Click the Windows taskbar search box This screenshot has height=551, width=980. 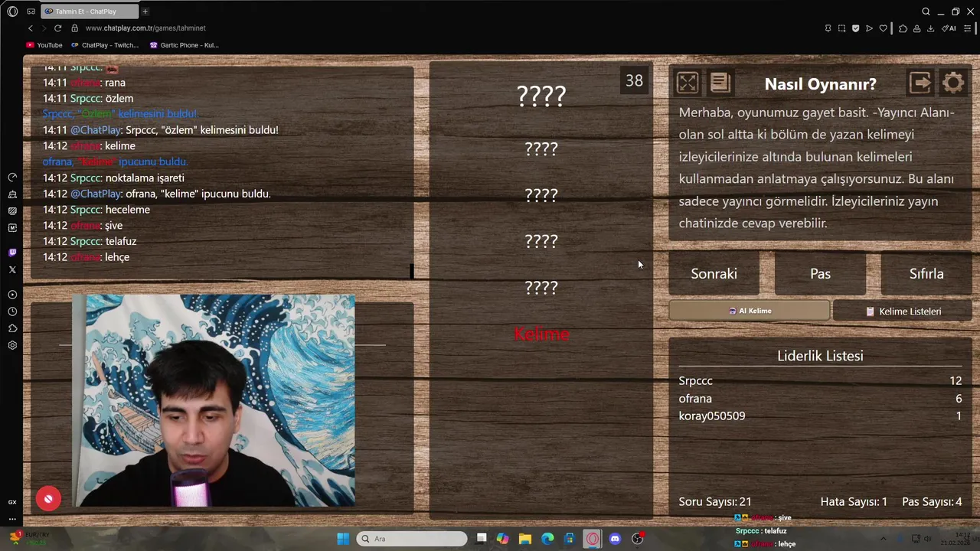click(413, 539)
